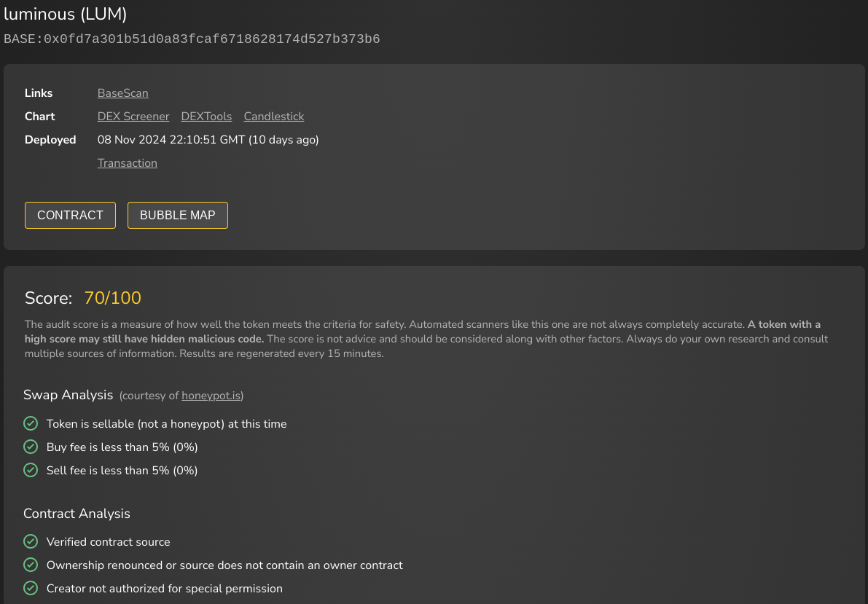868x604 pixels.
Task: Click the CONTRACT button
Action: (x=70, y=216)
